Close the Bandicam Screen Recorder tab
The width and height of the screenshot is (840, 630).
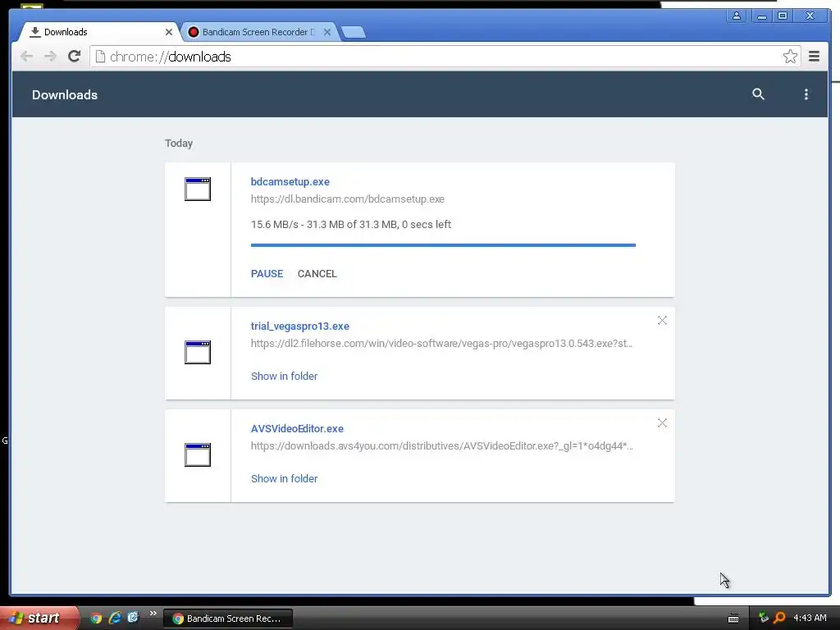coord(327,32)
